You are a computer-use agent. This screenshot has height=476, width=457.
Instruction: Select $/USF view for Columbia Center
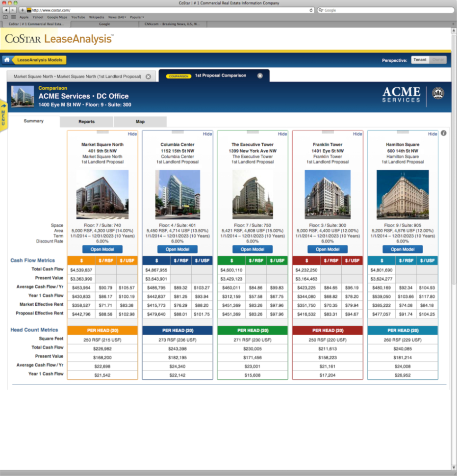click(x=202, y=261)
